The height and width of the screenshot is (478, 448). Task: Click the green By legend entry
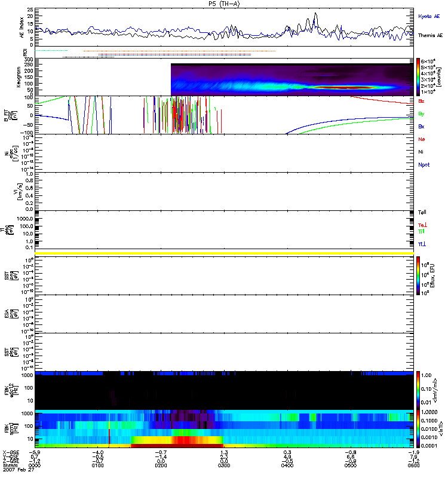[x=421, y=114]
